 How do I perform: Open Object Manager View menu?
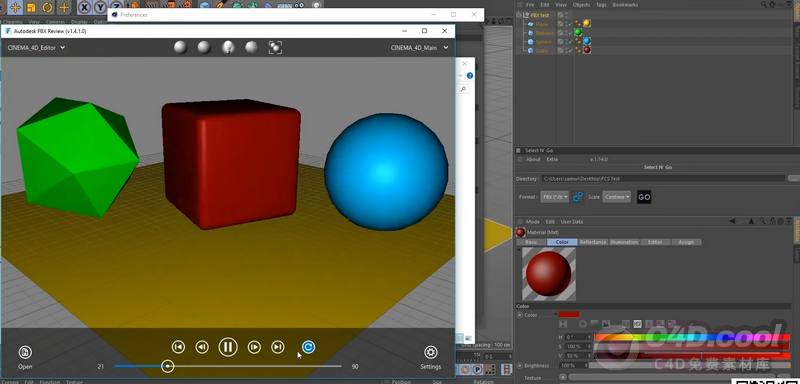point(561,5)
